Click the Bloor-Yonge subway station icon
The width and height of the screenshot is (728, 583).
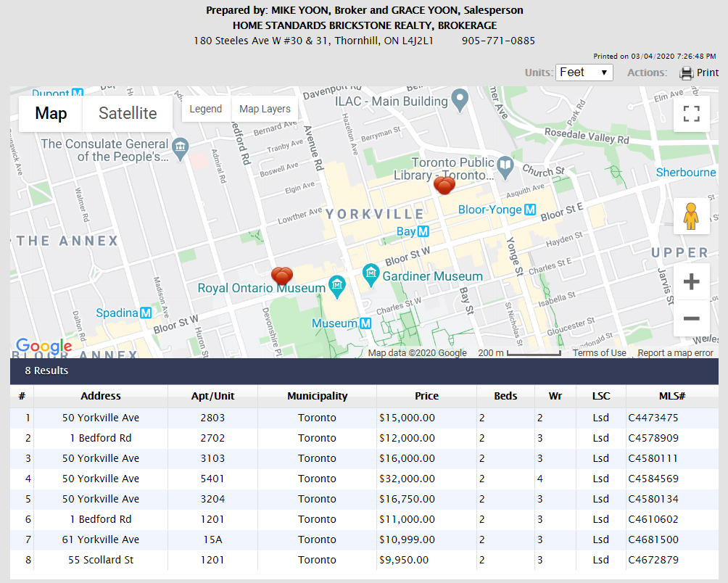(x=530, y=210)
